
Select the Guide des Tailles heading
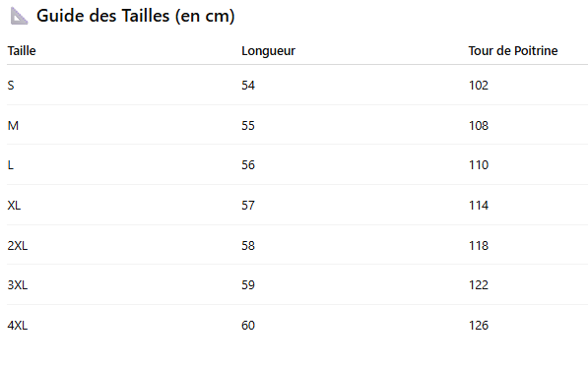pyautogui.click(x=135, y=16)
